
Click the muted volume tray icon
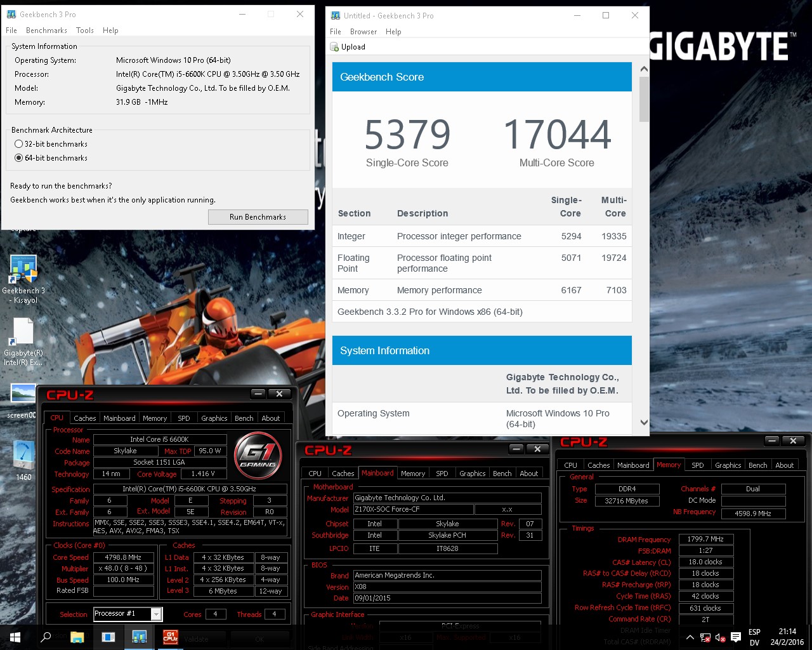720,637
